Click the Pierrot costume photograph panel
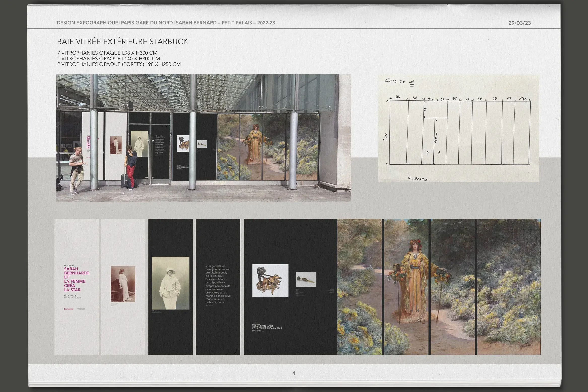 click(x=170, y=283)
